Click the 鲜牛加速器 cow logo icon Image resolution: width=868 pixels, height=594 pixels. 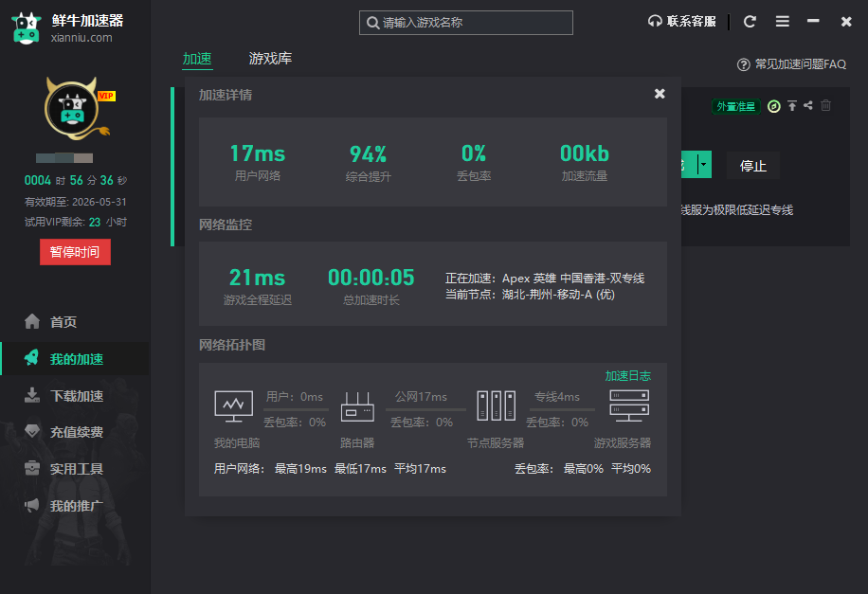26,28
